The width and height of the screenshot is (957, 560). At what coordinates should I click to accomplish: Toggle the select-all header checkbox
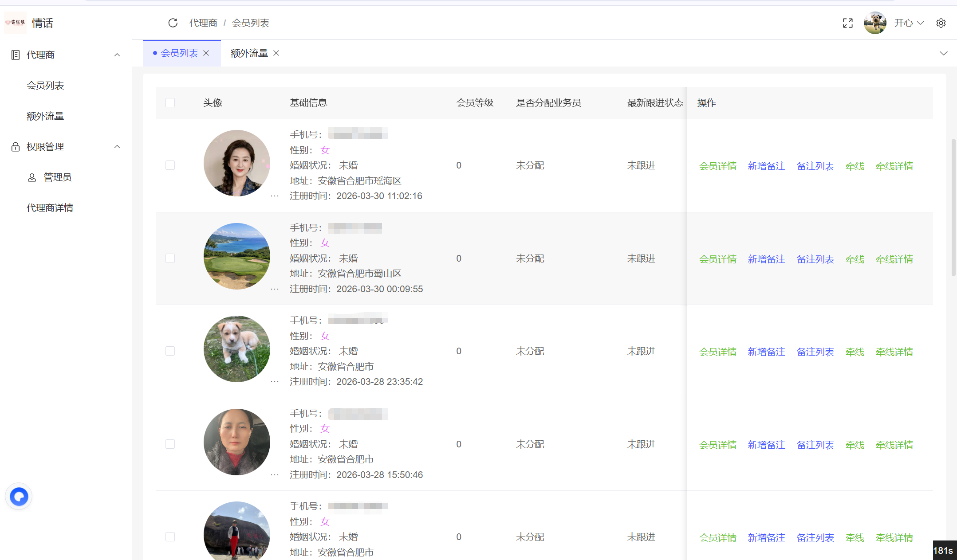click(x=170, y=103)
